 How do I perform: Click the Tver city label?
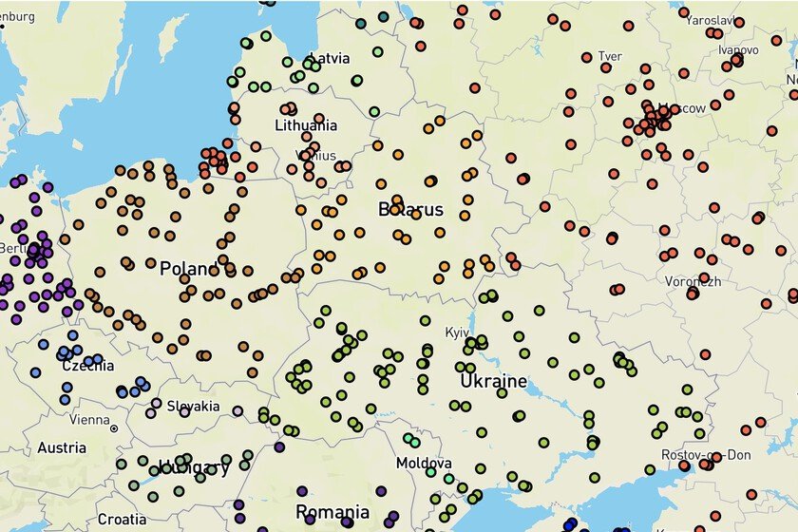[x=609, y=56]
